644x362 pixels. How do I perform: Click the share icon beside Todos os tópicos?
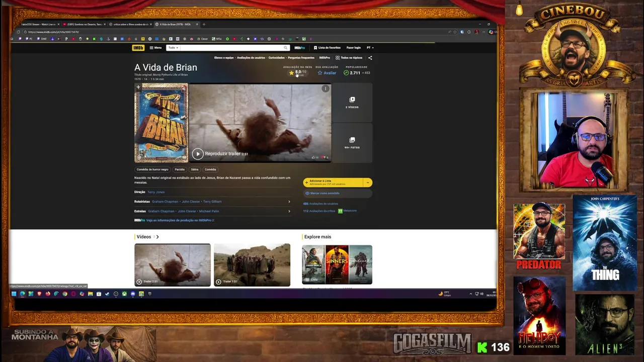coord(370,58)
